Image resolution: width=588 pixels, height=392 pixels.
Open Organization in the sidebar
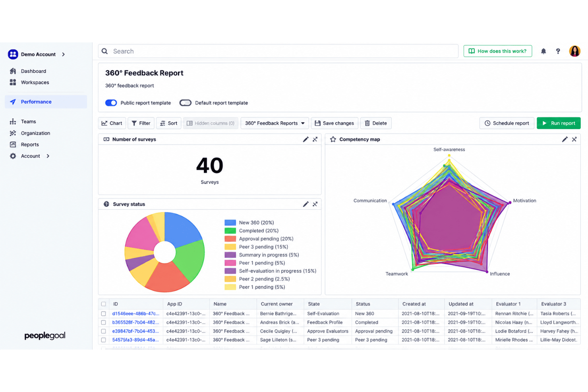click(35, 133)
